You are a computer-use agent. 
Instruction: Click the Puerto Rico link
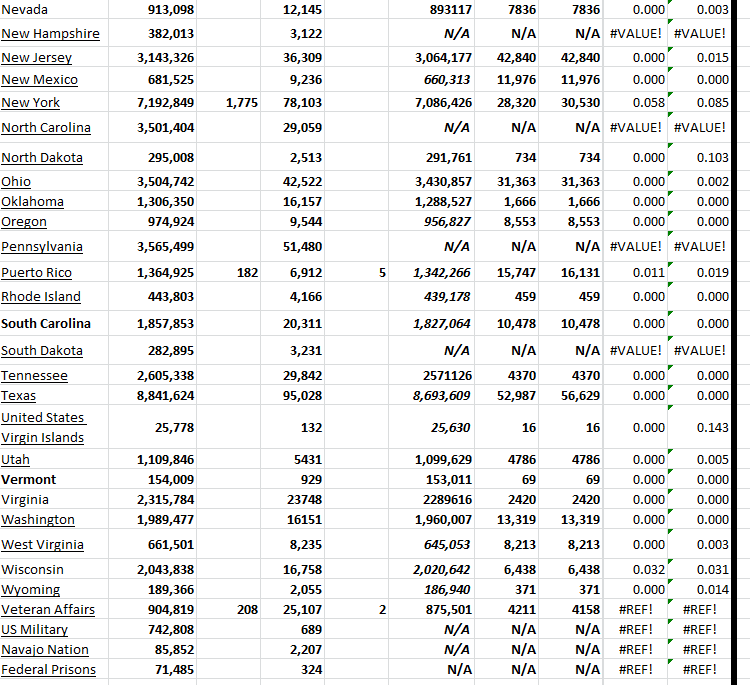tap(36, 272)
